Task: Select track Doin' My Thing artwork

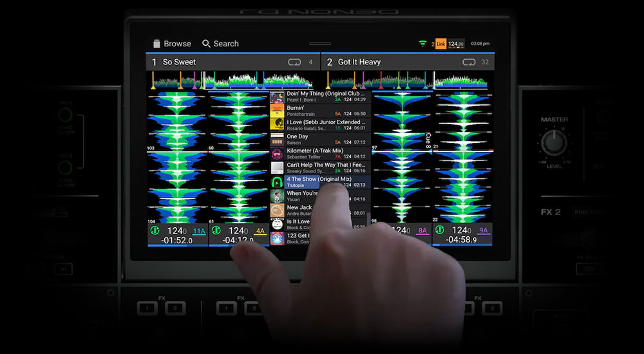Action: point(277,97)
